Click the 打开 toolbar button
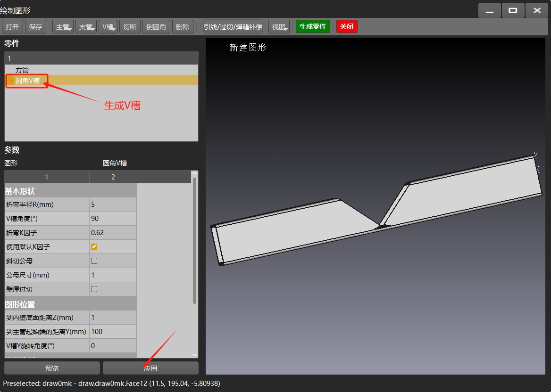 coord(12,27)
